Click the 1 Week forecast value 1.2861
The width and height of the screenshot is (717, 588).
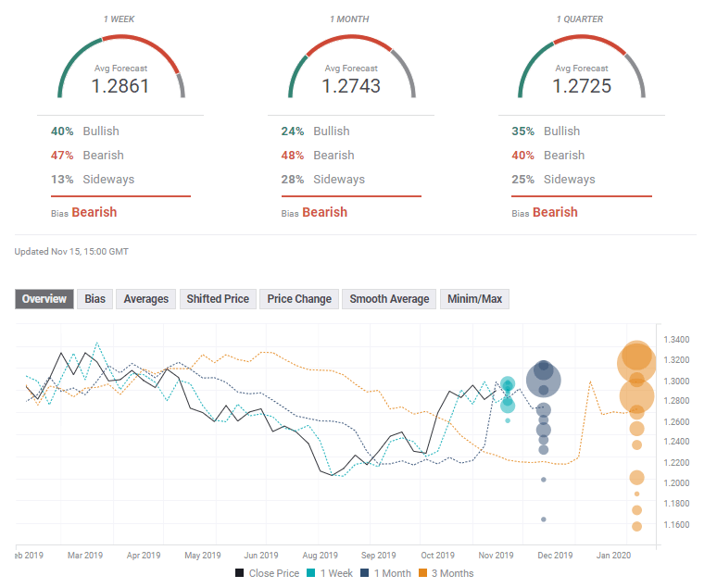pyautogui.click(x=120, y=86)
